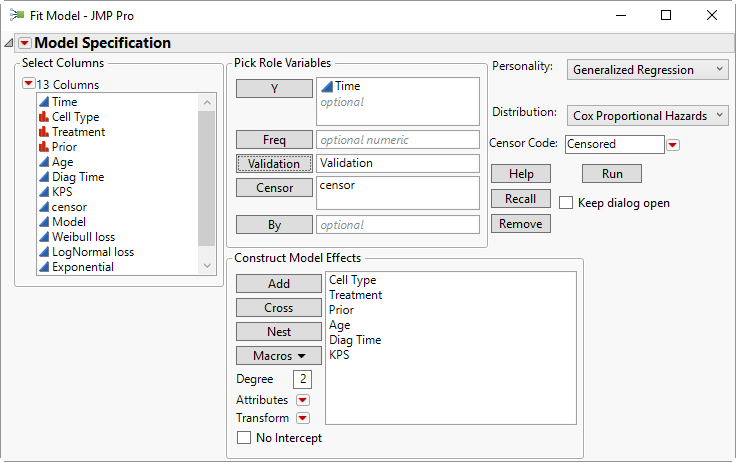Select the LogNormal loss column
This screenshot has width=736, height=462.
click(x=92, y=252)
